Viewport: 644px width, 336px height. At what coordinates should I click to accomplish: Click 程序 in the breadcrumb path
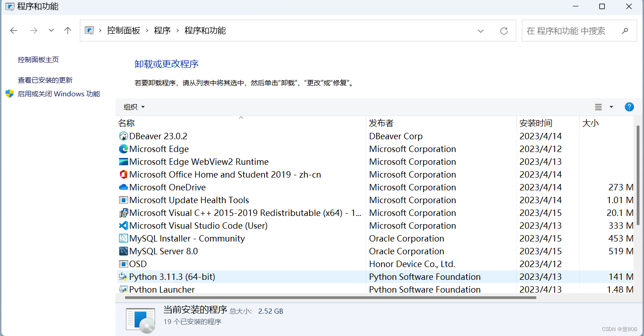(162, 31)
